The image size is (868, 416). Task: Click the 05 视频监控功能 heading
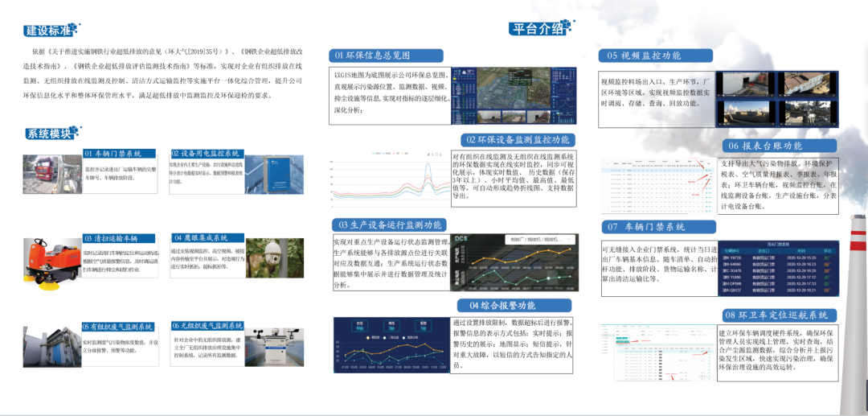point(656,56)
